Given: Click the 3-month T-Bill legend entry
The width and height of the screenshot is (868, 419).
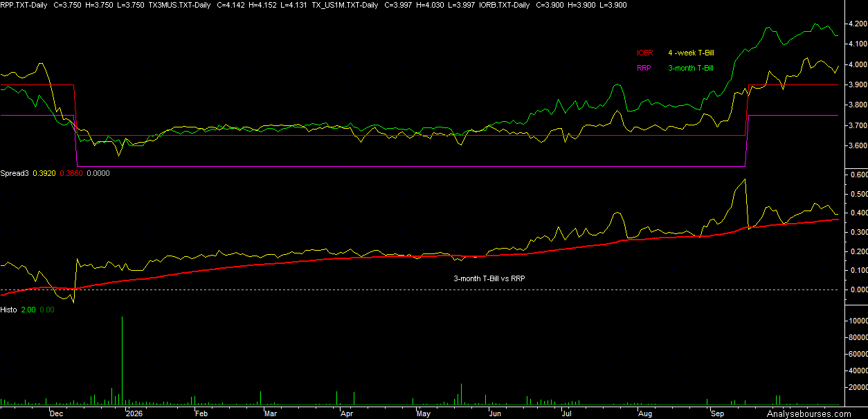Looking at the screenshot, I should pos(691,68).
